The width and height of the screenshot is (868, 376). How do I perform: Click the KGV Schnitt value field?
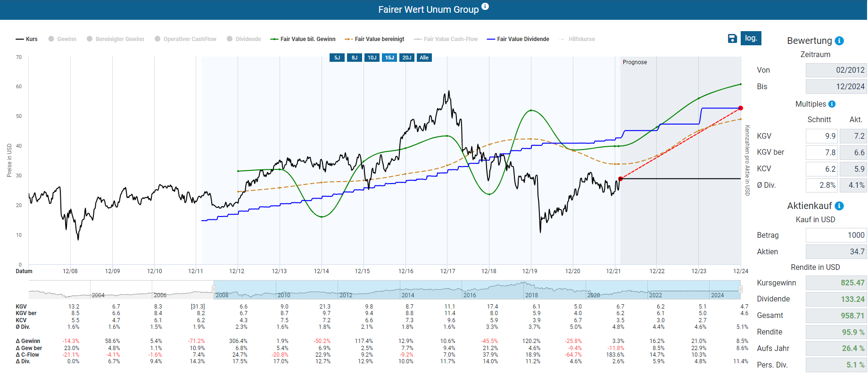click(821, 136)
